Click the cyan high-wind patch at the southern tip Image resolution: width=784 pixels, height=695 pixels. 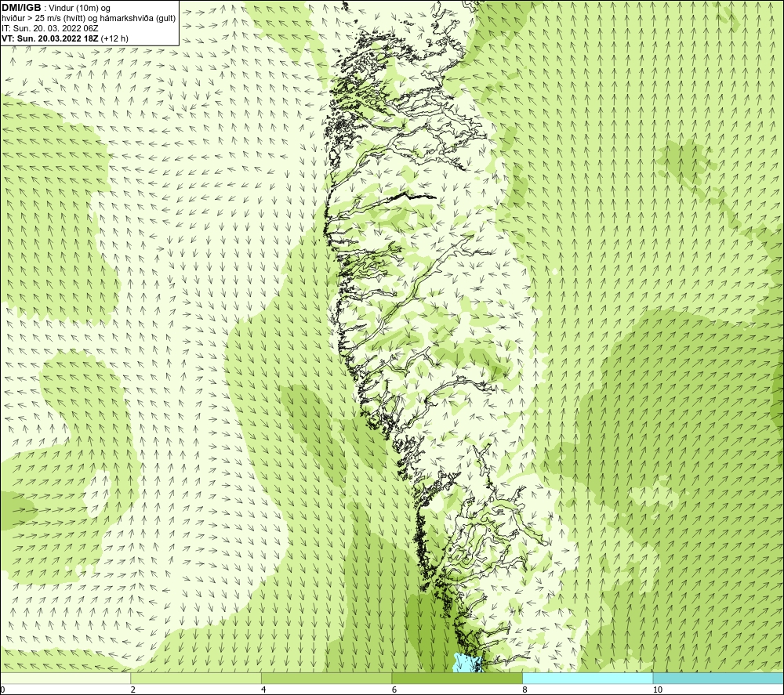pos(468,663)
